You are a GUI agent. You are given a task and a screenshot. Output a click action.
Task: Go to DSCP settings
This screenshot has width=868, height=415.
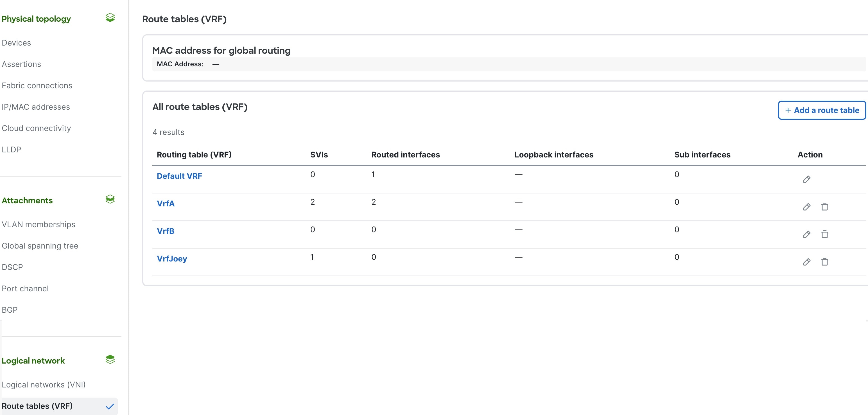click(x=12, y=267)
